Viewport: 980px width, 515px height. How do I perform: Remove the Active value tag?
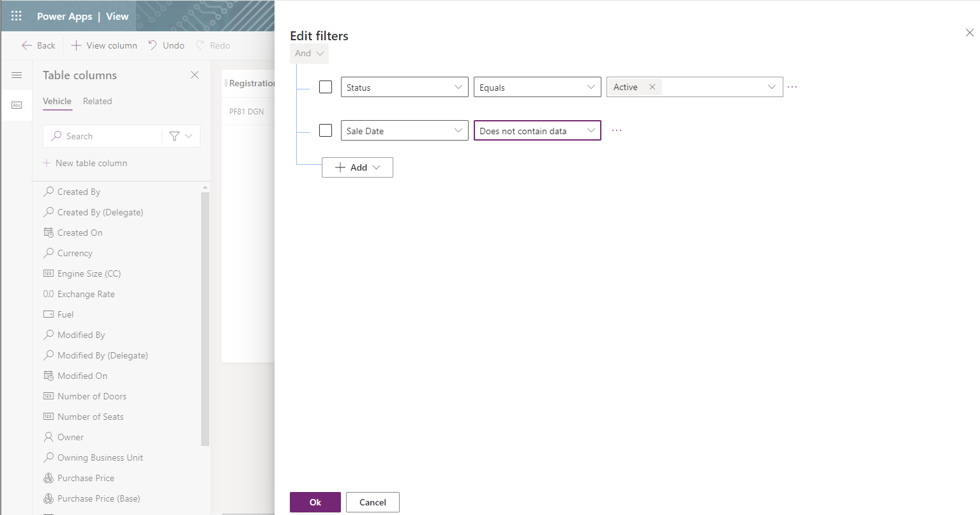[652, 86]
